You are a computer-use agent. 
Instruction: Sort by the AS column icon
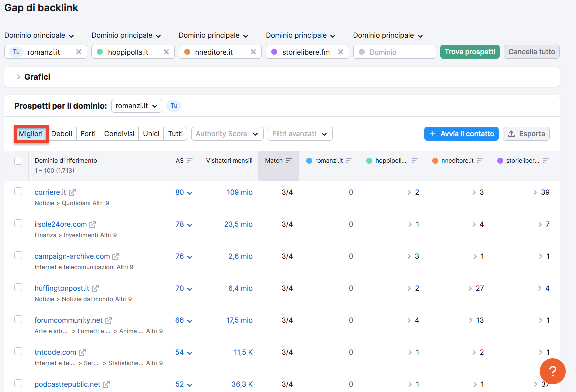pos(190,161)
